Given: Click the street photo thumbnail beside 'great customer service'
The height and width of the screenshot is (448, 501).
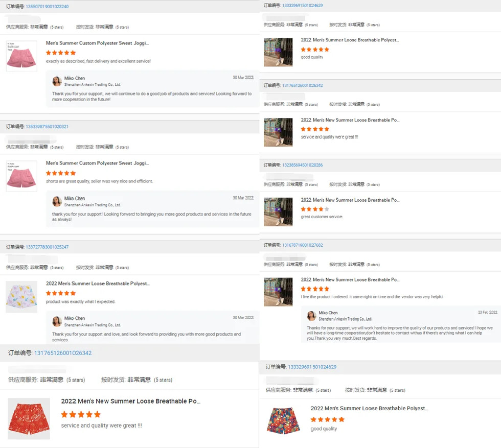Looking at the screenshot, I should pos(278,212).
